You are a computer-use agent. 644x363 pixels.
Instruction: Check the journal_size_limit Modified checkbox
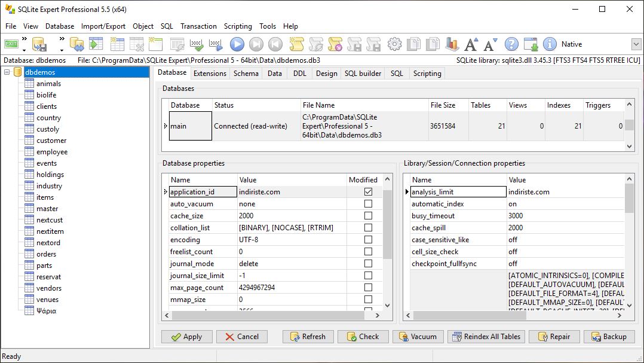[x=368, y=275]
